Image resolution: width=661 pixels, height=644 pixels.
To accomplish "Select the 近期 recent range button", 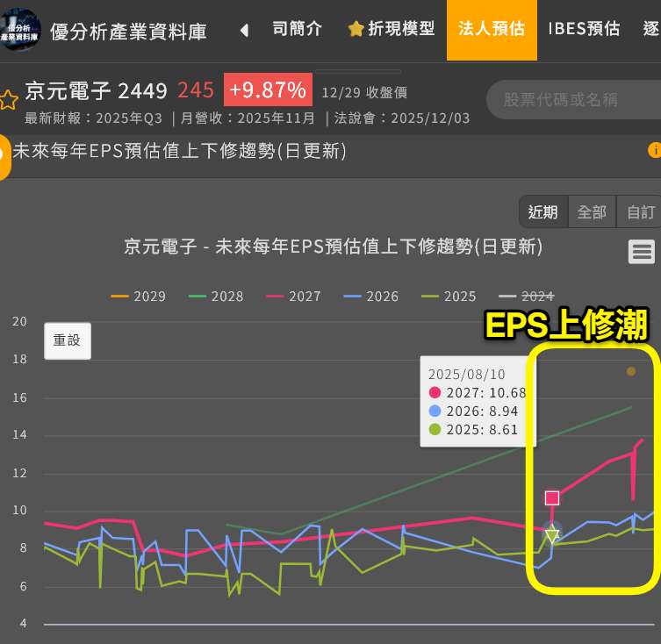I will [543, 211].
